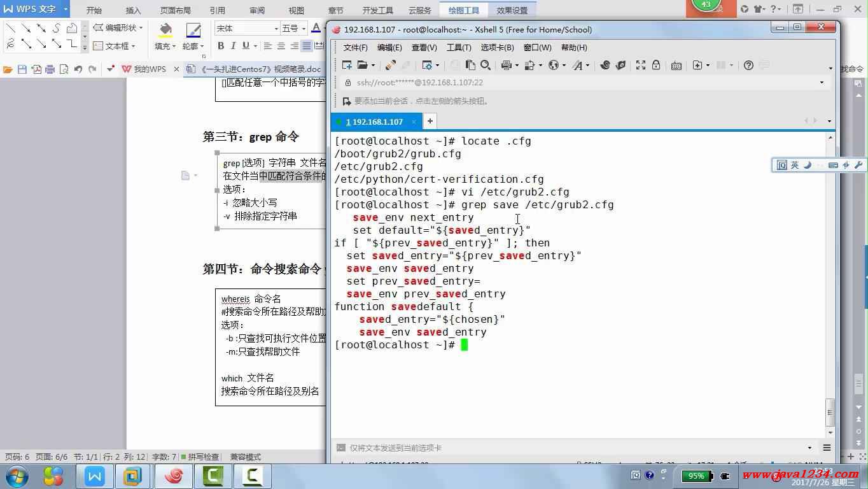
Task: Click the print icon in Xshell toolbar
Action: (507, 65)
